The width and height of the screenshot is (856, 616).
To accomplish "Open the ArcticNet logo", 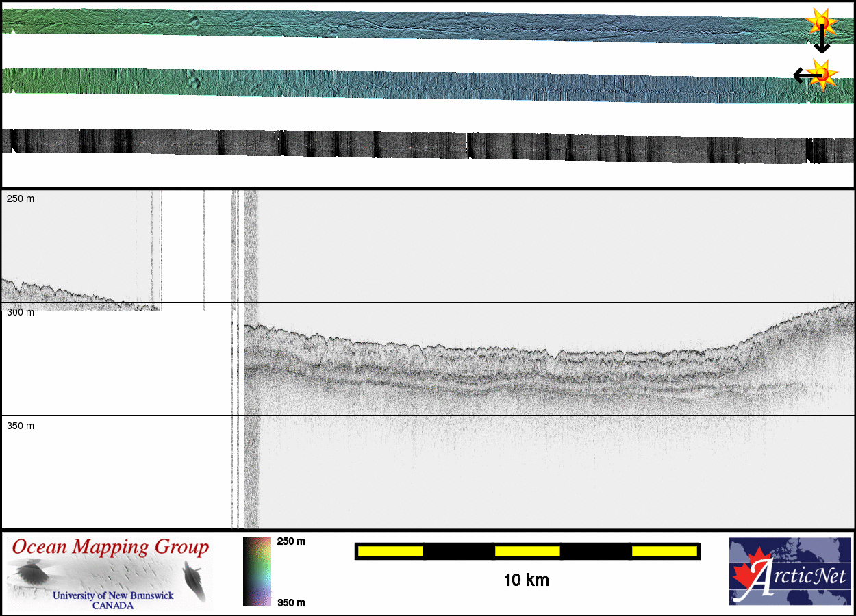I will (x=790, y=572).
